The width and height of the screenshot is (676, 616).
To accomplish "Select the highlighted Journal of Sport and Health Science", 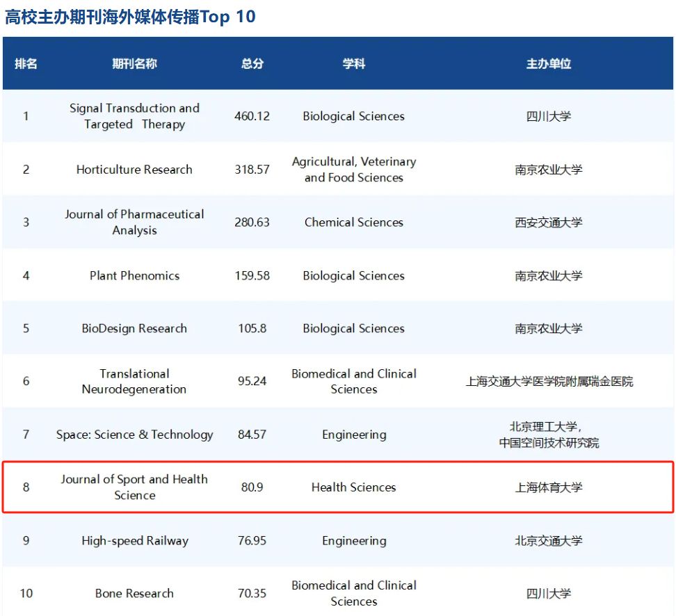I will 134,487.
